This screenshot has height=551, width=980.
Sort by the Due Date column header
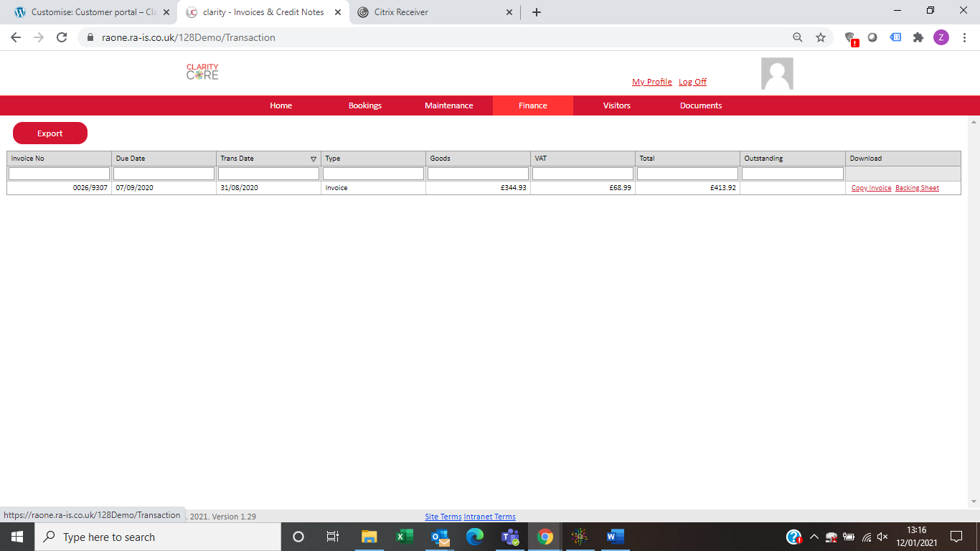click(x=131, y=159)
